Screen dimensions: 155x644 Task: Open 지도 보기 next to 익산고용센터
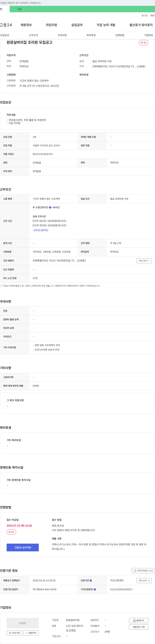pos(144,581)
